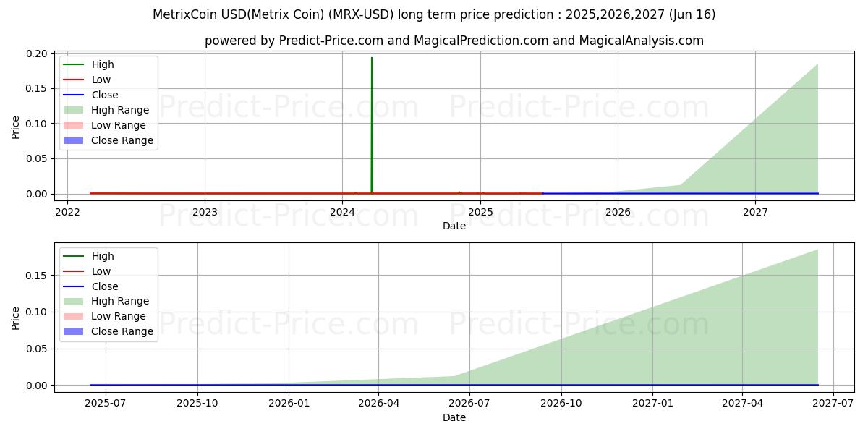Select the pink Low Range patch in top legend
This screenshot has height=434, width=868.
tap(73, 125)
